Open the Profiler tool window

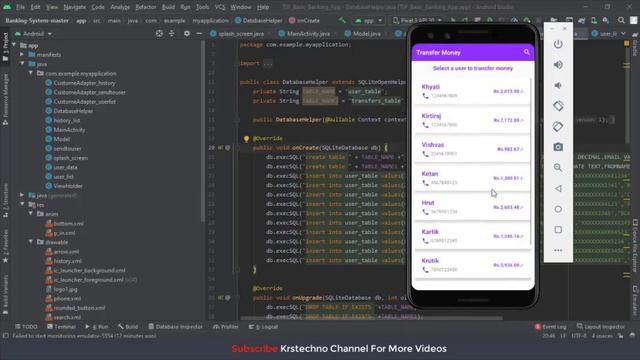[x=226, y=327]
